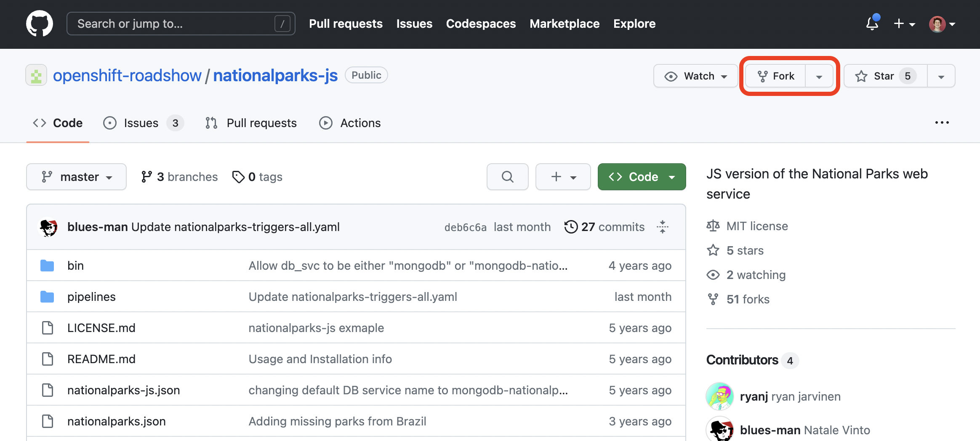The height and width of the screenshot is (441, 980).
Task: Open README.md file
Action: [x=101, y=359]
